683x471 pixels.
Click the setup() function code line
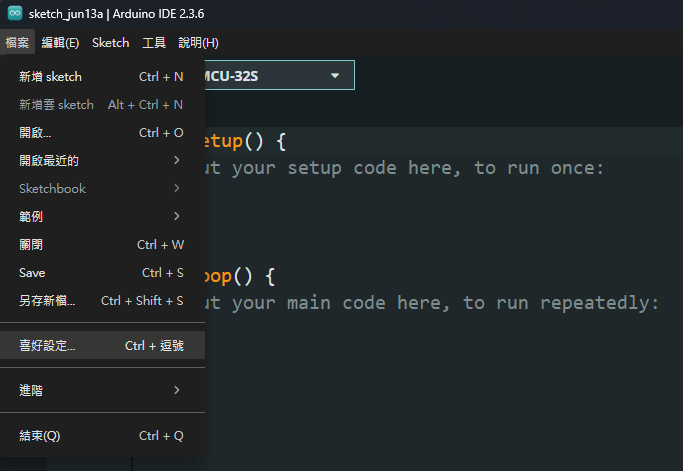tap(245, 141)
